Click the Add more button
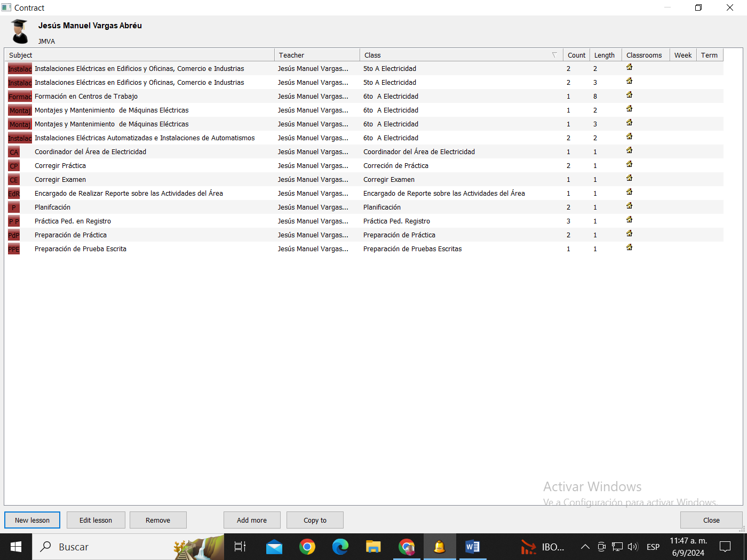 click(252, 520)
